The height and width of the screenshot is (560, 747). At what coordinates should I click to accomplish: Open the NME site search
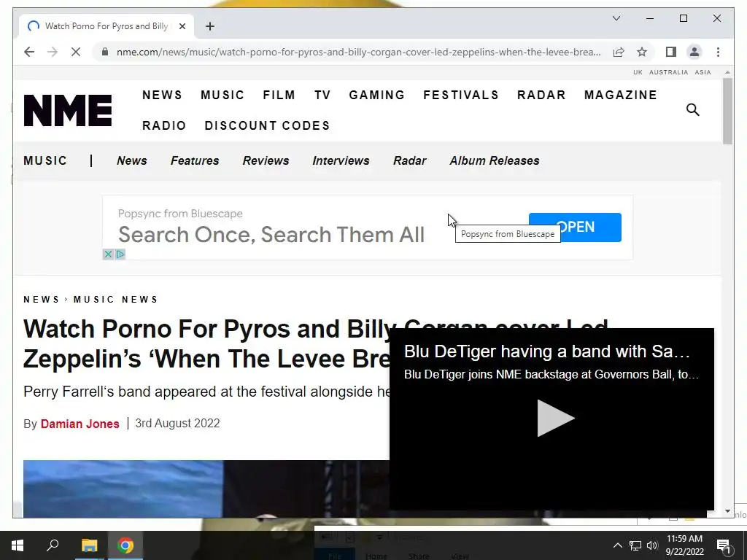point(693,110)
